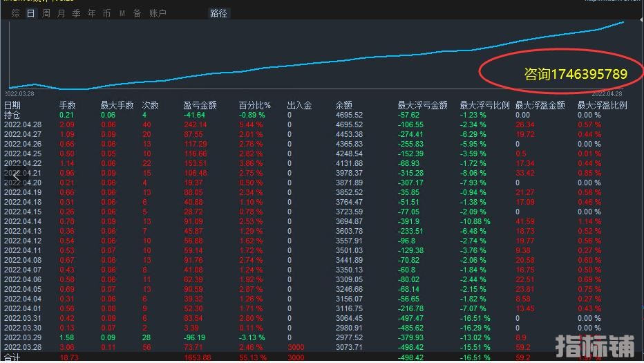
Task: Click the 盈亏金额 column header
Action: (200, 105)
